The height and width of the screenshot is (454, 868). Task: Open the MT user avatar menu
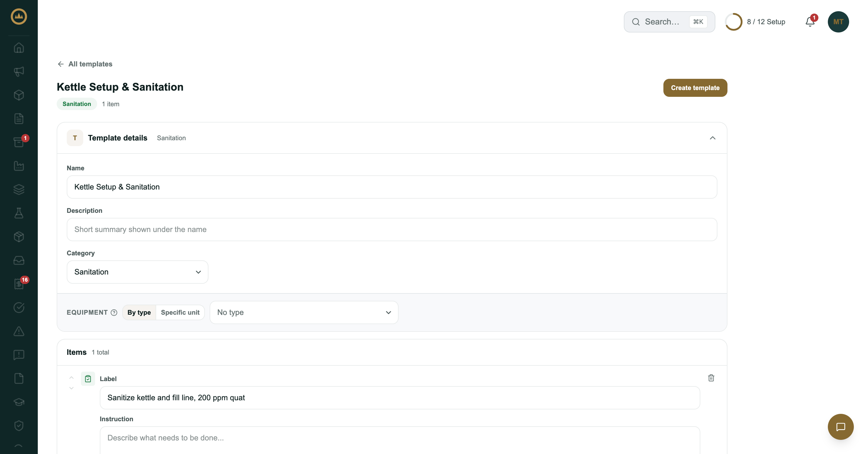coord(838,22)
